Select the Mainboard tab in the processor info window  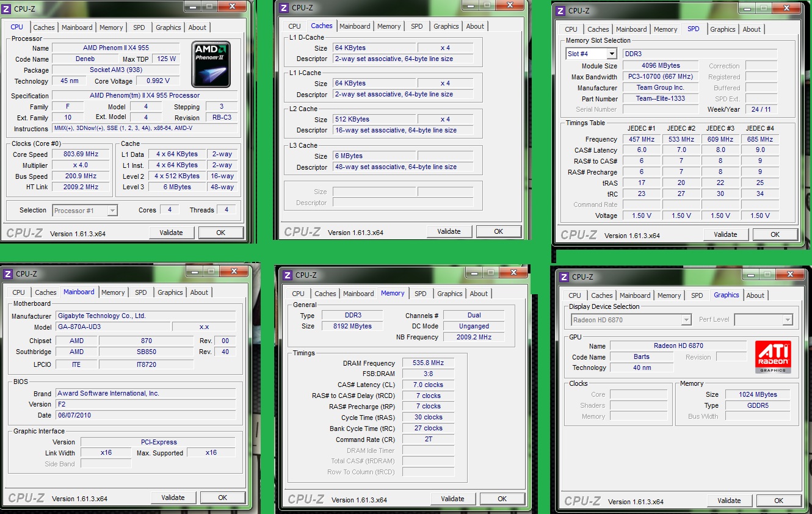pos(77,27)
